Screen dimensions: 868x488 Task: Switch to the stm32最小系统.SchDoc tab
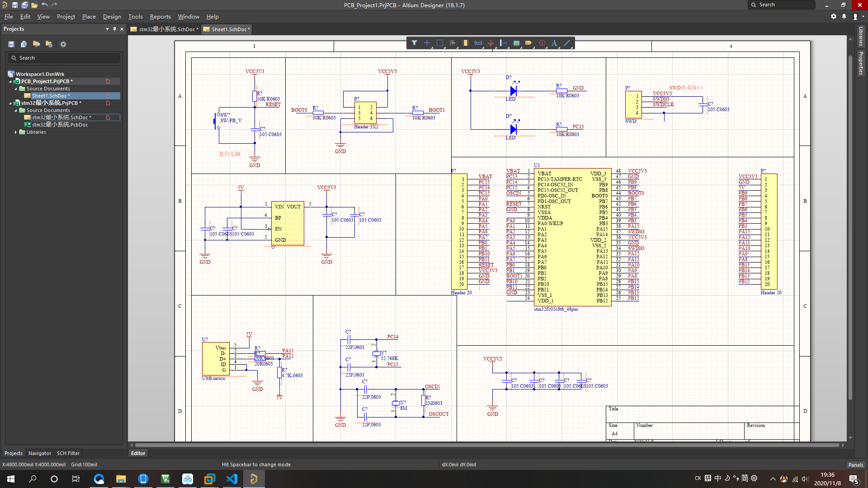tap(165, 29)
